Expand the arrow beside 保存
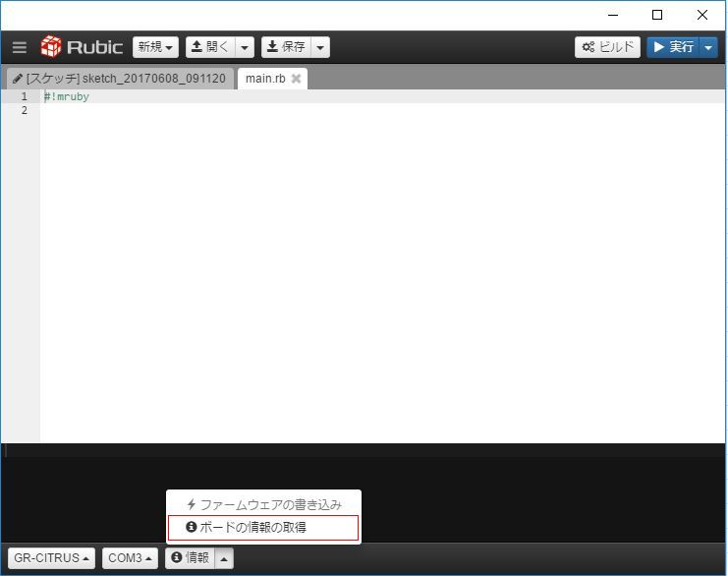 pyautogui.click(x=320, y=47)
